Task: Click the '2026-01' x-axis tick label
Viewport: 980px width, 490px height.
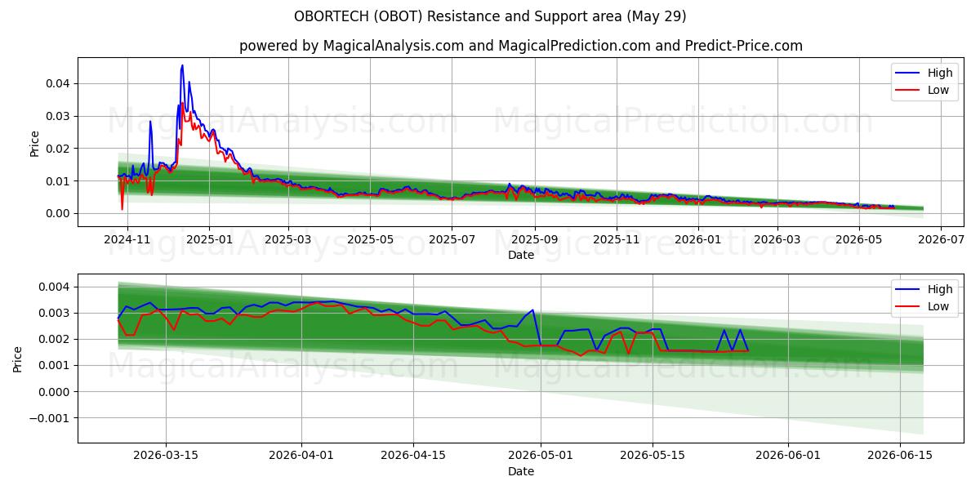Action: 698,240
